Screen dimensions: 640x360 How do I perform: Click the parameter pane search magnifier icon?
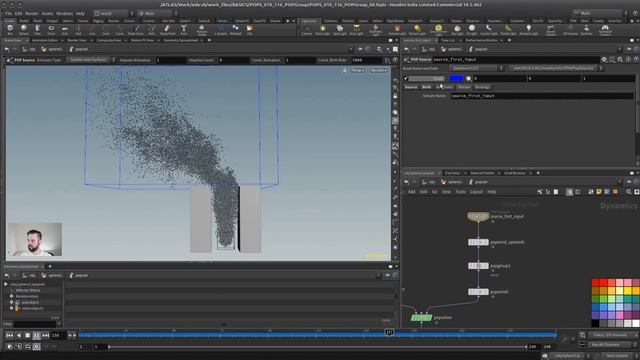coord(620,60)
